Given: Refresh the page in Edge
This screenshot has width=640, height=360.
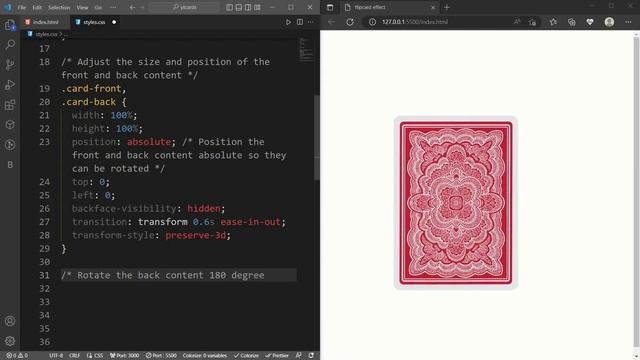Looking at the screenshot, I should click(350, 22).
